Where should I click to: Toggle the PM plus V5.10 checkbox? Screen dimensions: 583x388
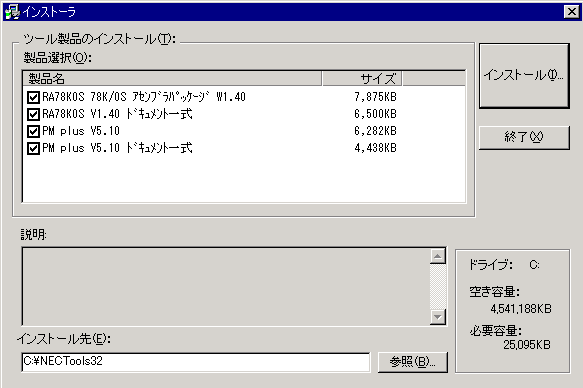pos(33,131)
